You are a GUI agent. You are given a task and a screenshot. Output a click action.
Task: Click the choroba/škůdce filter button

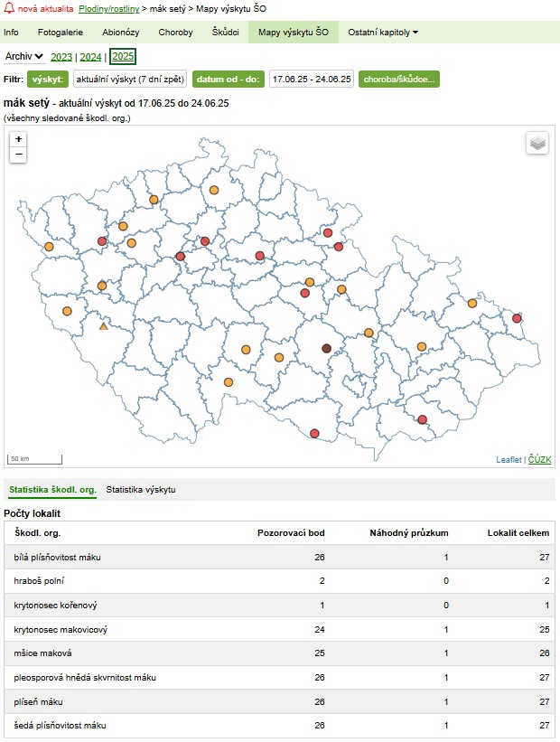[x=398, y=79]
